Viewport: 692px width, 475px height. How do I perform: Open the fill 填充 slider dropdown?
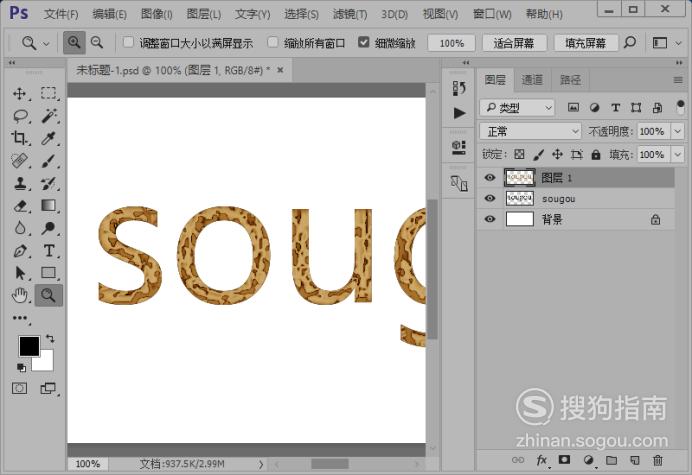coord(677,155)
